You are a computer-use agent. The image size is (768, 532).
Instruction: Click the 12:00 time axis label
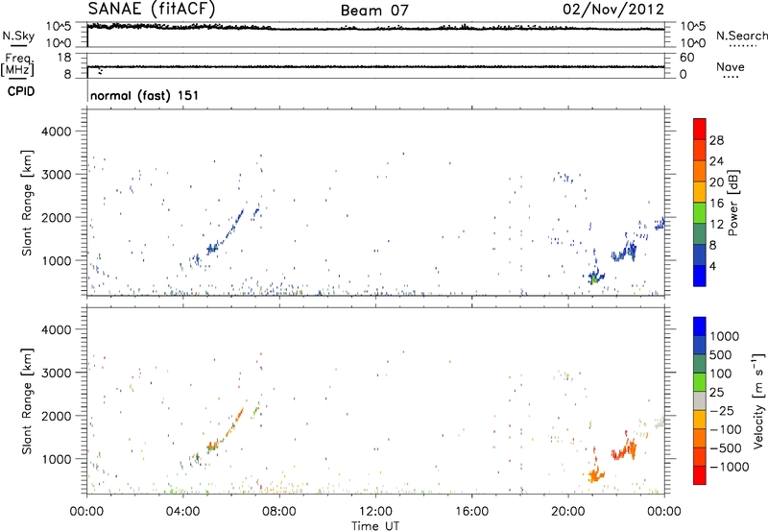coord(375,511)
